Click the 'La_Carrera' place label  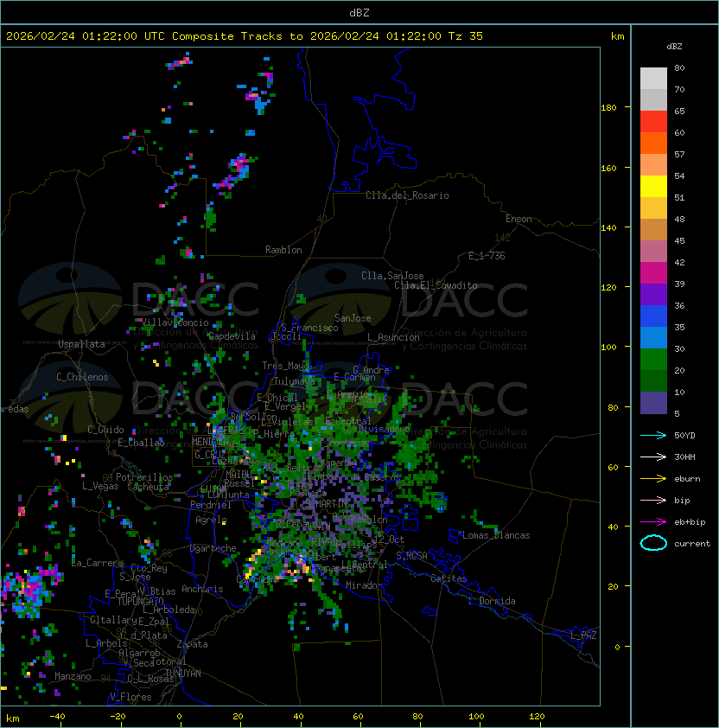(97, 563)
